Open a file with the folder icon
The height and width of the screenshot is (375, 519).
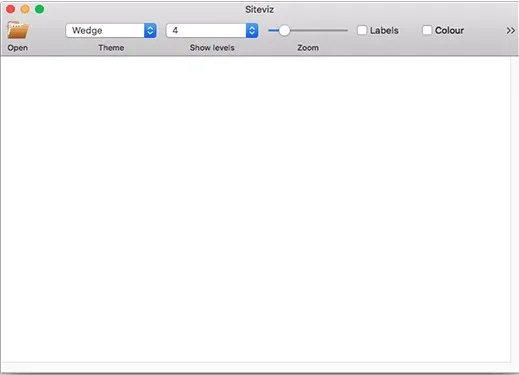pos(18,30)
